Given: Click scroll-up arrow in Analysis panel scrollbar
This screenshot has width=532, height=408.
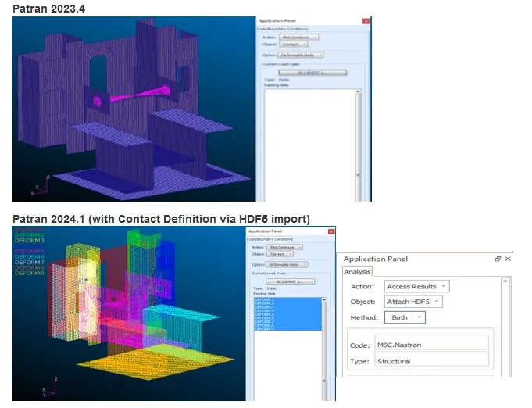Looking at the screenshot, I should click(505, 281).
